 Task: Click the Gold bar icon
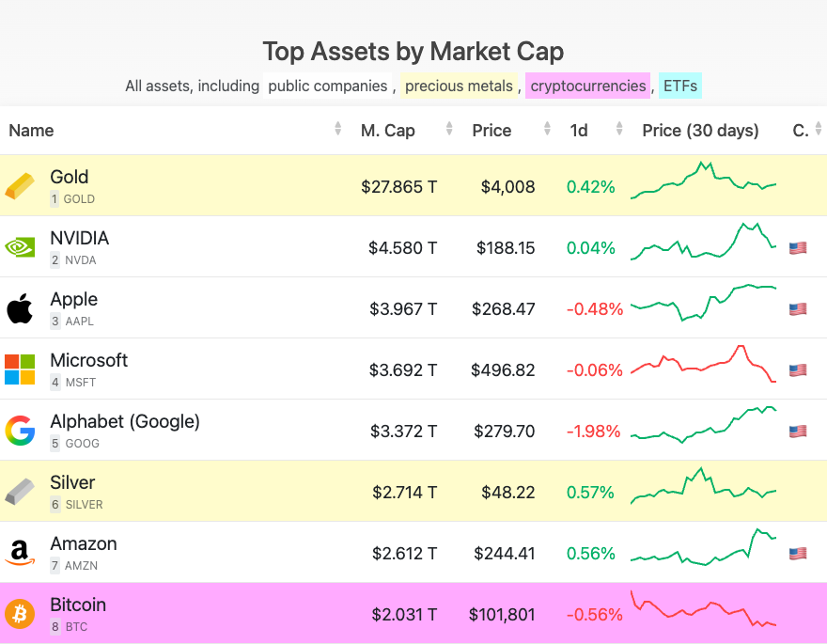click(20, 186)
